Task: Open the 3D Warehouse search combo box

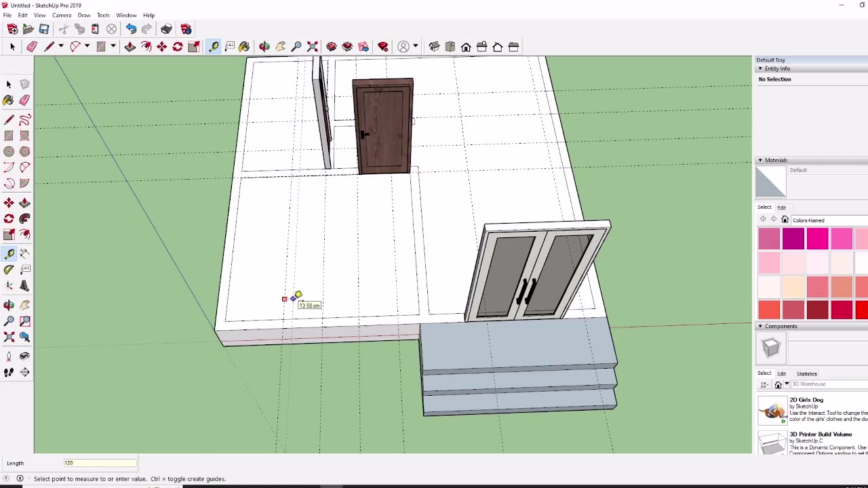Action: [829, 384]
